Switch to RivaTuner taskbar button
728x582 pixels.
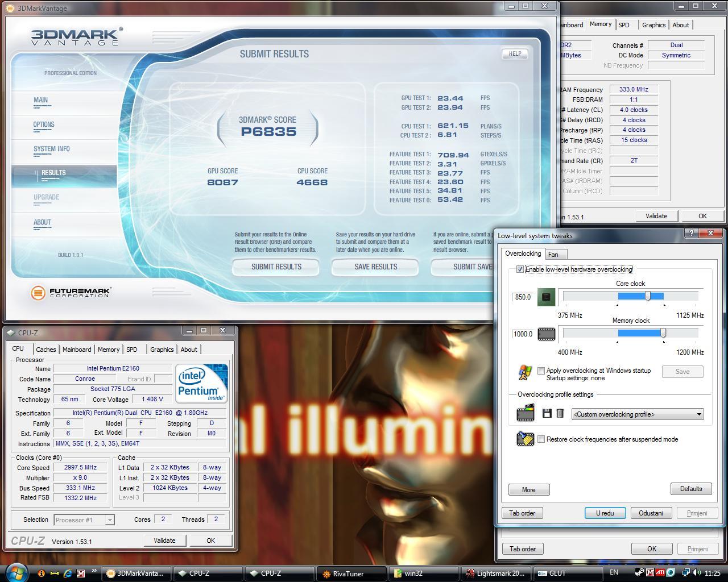tap(350, 573)
